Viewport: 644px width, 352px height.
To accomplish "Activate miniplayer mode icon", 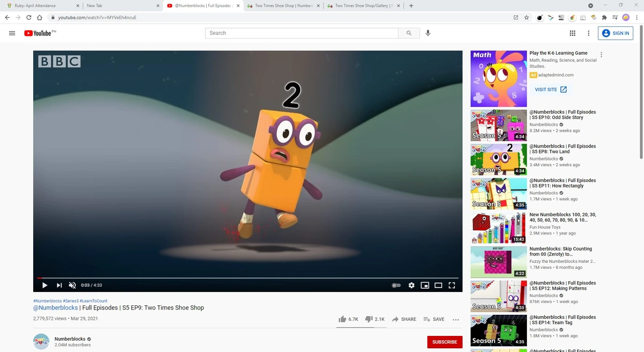I will pyautogui.click(x=425, y=285).
